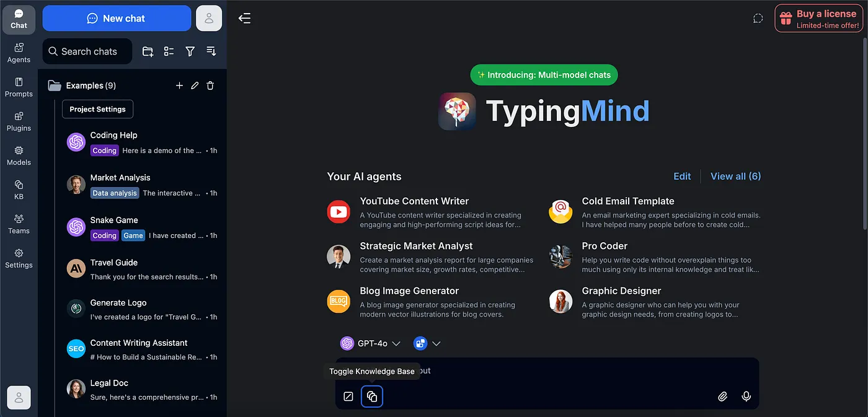Open the Chat sidebar tab

[x=19, y=19]
